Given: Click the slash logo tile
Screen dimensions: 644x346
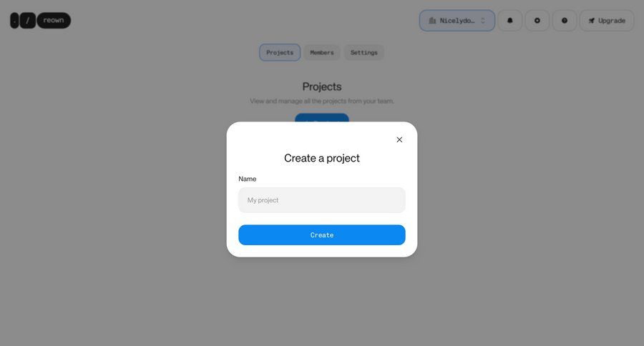Looking at the screenshot, I should [27, 20].
